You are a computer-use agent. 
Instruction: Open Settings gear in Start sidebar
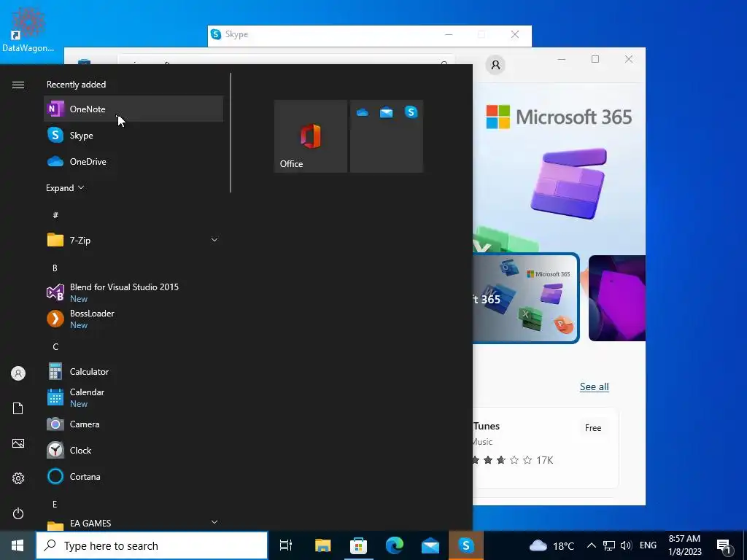click(18, 478)
